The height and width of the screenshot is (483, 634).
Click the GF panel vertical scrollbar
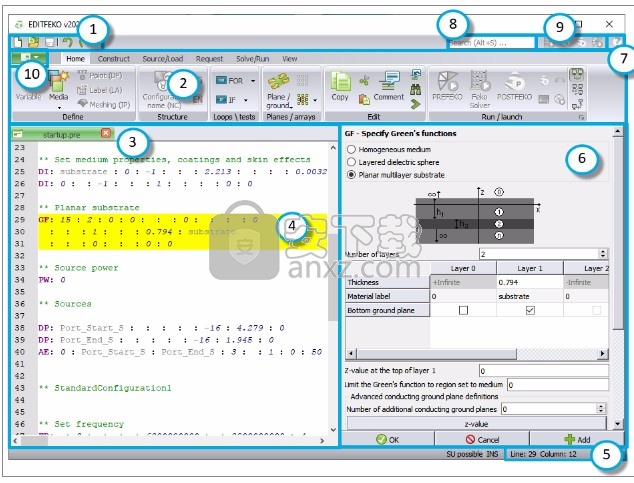pyautogui.click(x=618, y=277)
